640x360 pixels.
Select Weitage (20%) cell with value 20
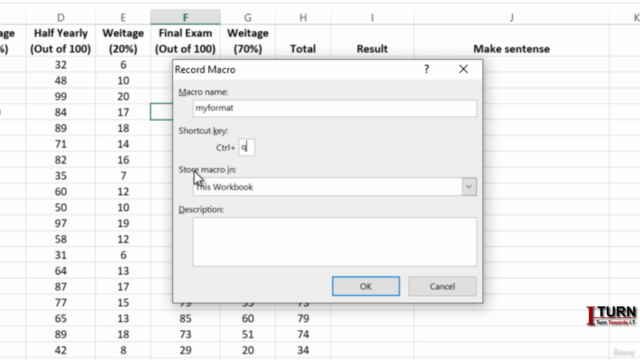[123, 96]
